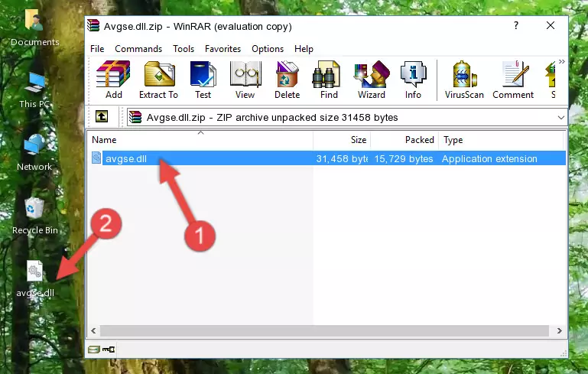Image resolution: width=588 pixels, height=374 pixels.
Task: Open the Help menu
Action: click(x=304, y=49)
